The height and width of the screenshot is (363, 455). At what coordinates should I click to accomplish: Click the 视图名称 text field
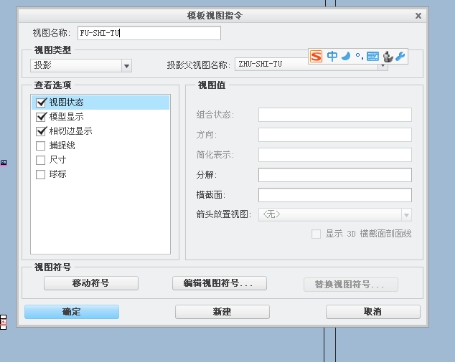pyautogui.click(x=149, y=33)
